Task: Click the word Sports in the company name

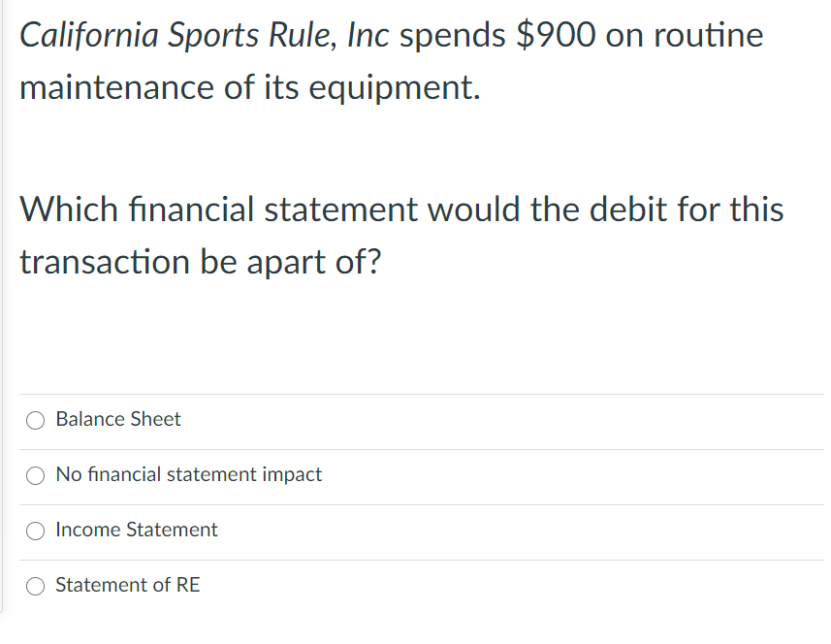Action: click(x=212, y=37)
